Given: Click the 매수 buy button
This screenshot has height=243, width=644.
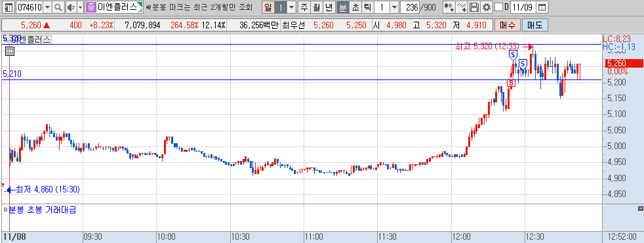Looking at the screenshot, I should click(x=507, y=26).
